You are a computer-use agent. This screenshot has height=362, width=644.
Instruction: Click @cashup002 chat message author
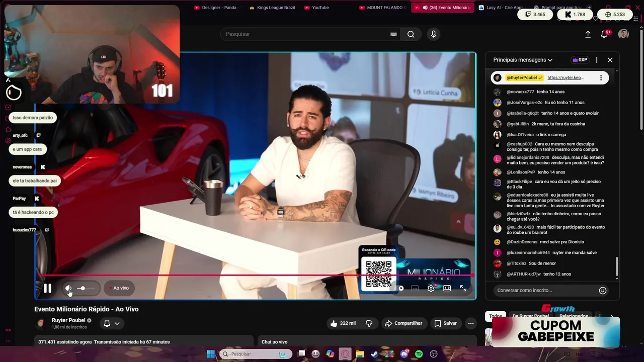519,144
